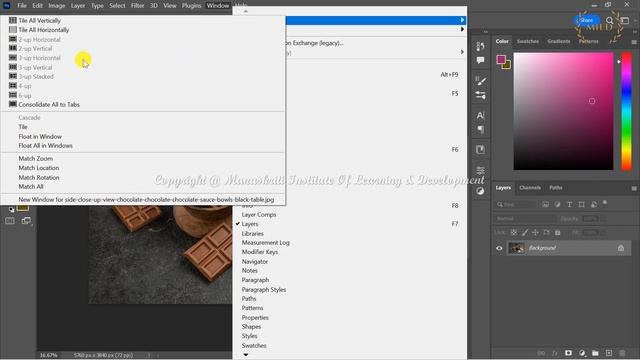This screenshot has width=640, height=360.
Task: Open workspace switcher icon beside search
Action: pos(624,20)
